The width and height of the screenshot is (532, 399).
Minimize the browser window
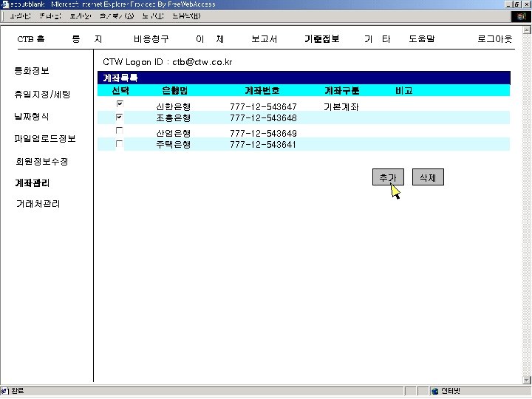(508, 4)
